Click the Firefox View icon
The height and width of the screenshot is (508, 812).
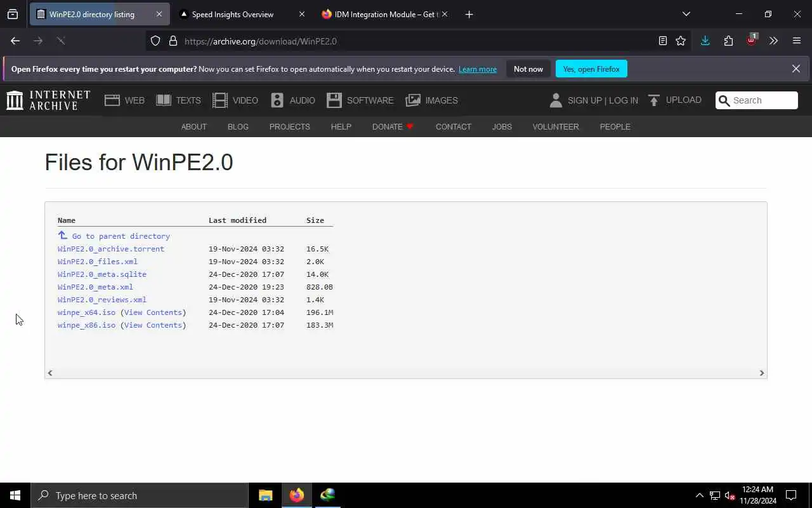tap(13, 14)
